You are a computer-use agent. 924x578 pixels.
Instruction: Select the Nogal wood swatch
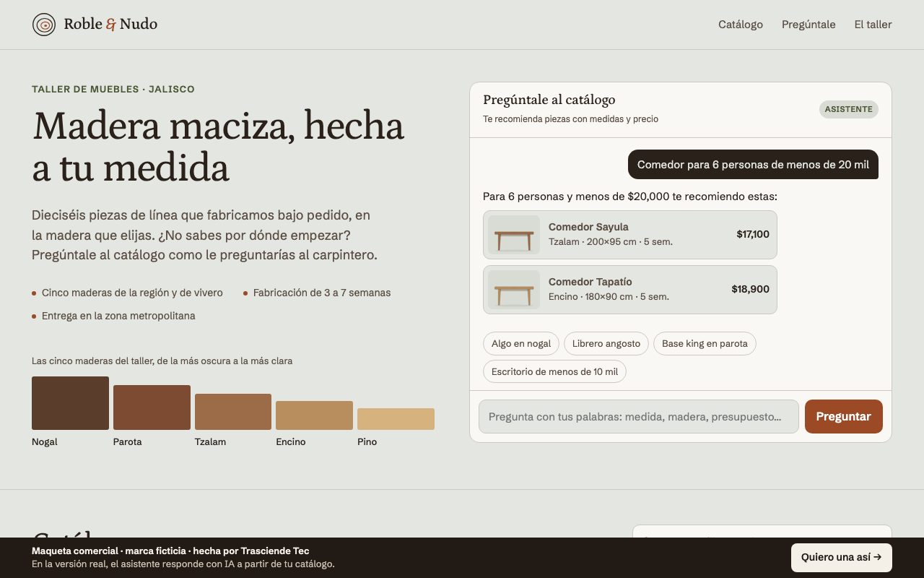click(70, 403)
